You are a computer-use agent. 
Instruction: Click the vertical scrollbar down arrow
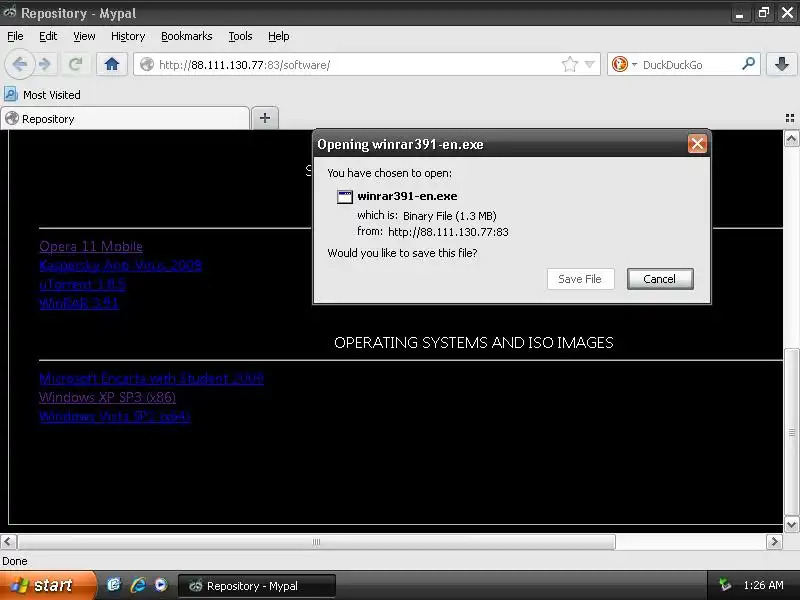pos(791,524)
